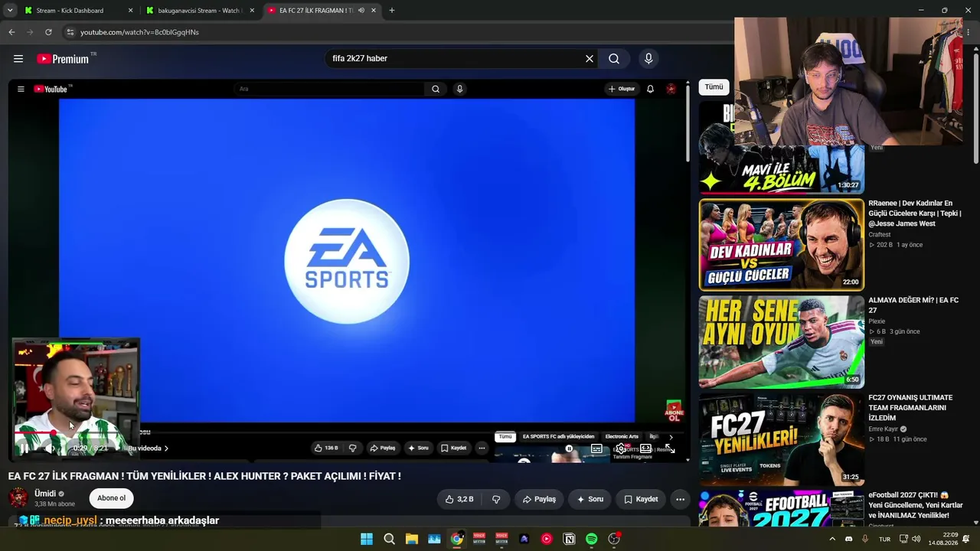Open Spotify from the taskbar

tap(591, 539)
